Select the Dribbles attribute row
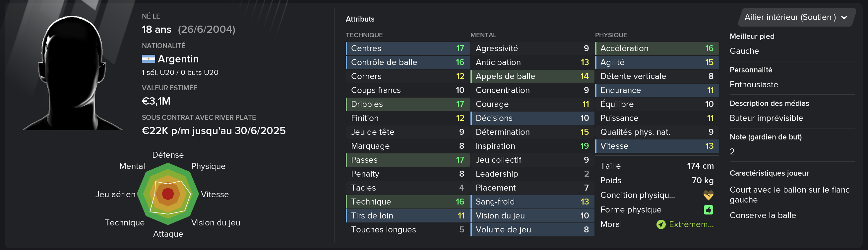 408,104
